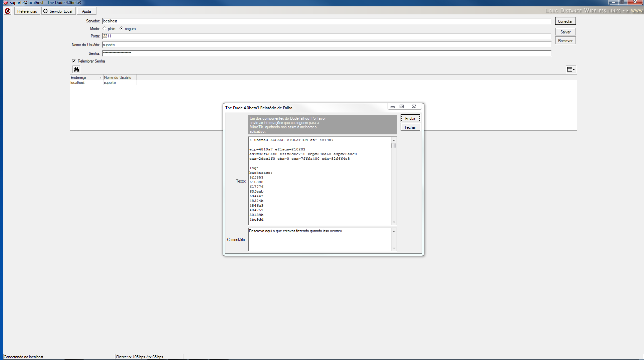
Task: Open the list view options dropdown icon
Action: 571,69
